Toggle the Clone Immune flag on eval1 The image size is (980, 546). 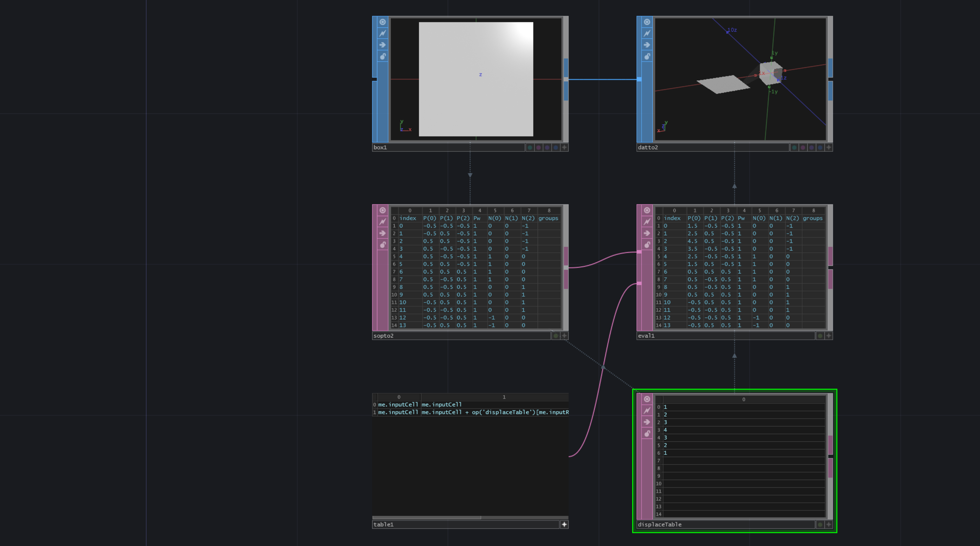[x=647, y=222]
